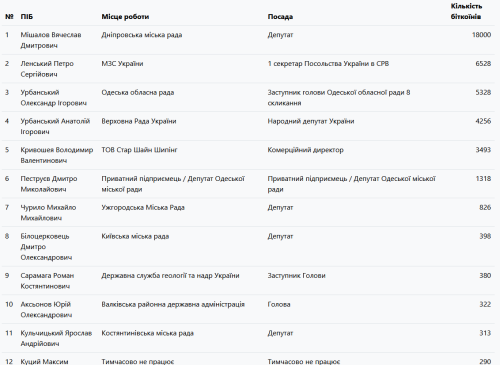Select the name Ленський Петро Сергійович

pyautogui.click(x=47, y=69)
